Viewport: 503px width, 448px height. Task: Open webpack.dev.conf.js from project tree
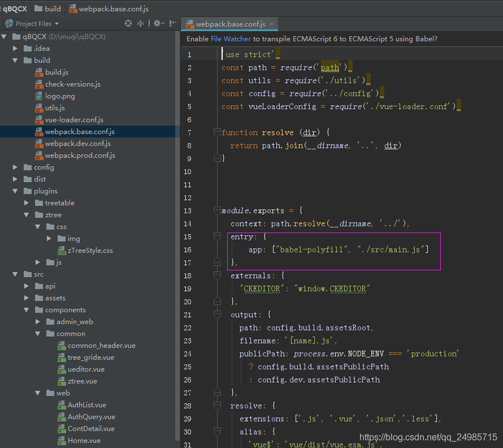[77, 144]
